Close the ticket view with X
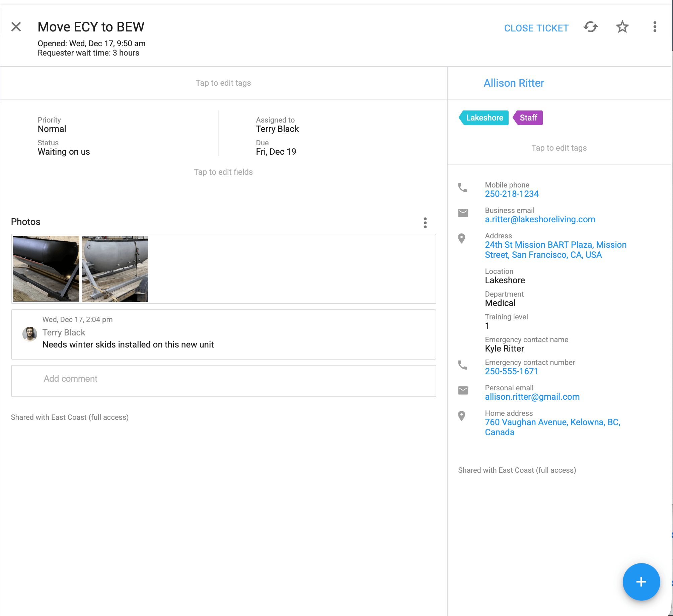The width and height of the screenshot is (673, 616). coord(16,27)
